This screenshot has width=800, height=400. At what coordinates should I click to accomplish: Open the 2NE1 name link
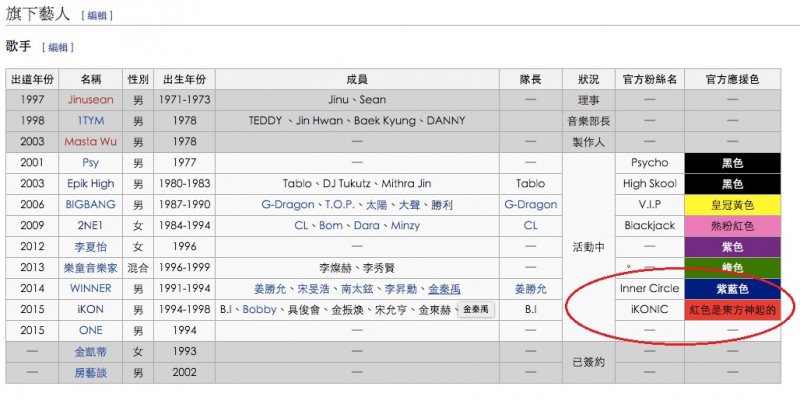[91, 226]
